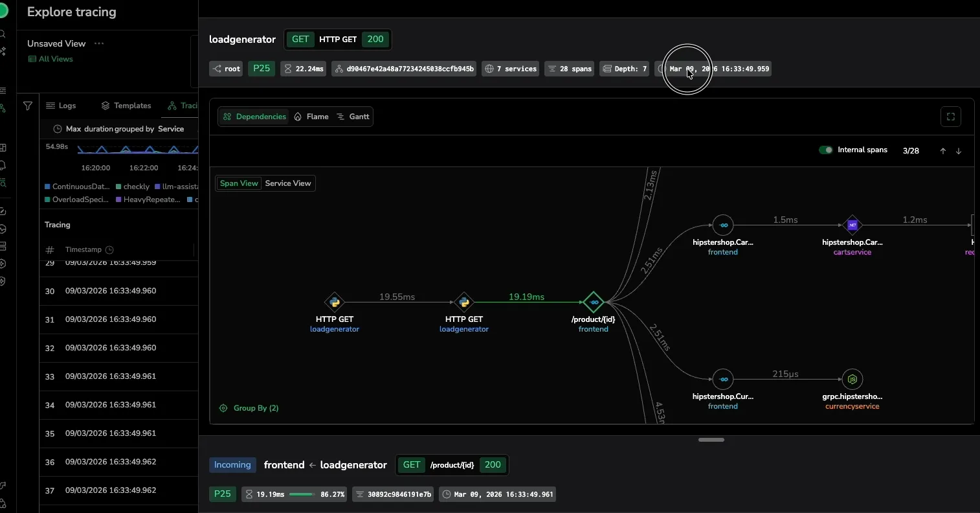Select the currencyservice Node.js node
The image size is (980, 513).
tap(852, 380)
